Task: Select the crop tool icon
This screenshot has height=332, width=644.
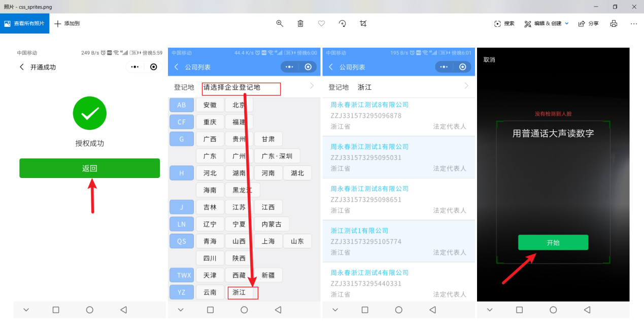Action: pos(363,23)
